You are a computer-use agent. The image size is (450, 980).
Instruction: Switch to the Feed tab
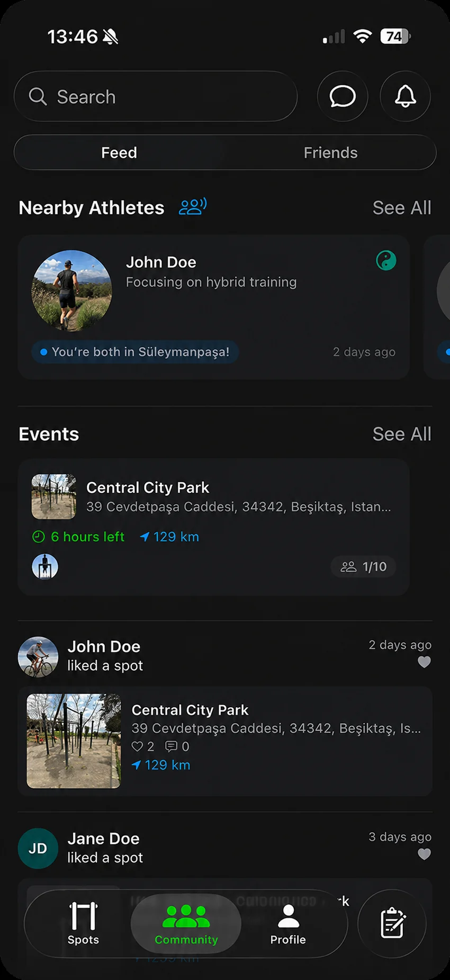tap(119, 153)
